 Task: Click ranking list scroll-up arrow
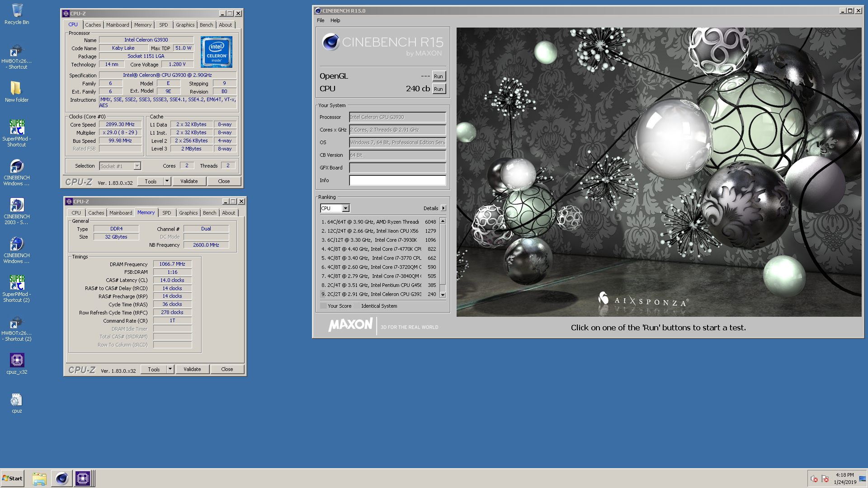click(443, 221)
